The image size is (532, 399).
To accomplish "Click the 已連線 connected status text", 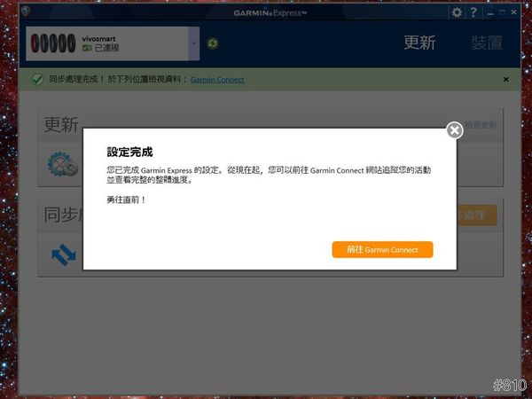I will pyautogui.click(x=106, y=48).
